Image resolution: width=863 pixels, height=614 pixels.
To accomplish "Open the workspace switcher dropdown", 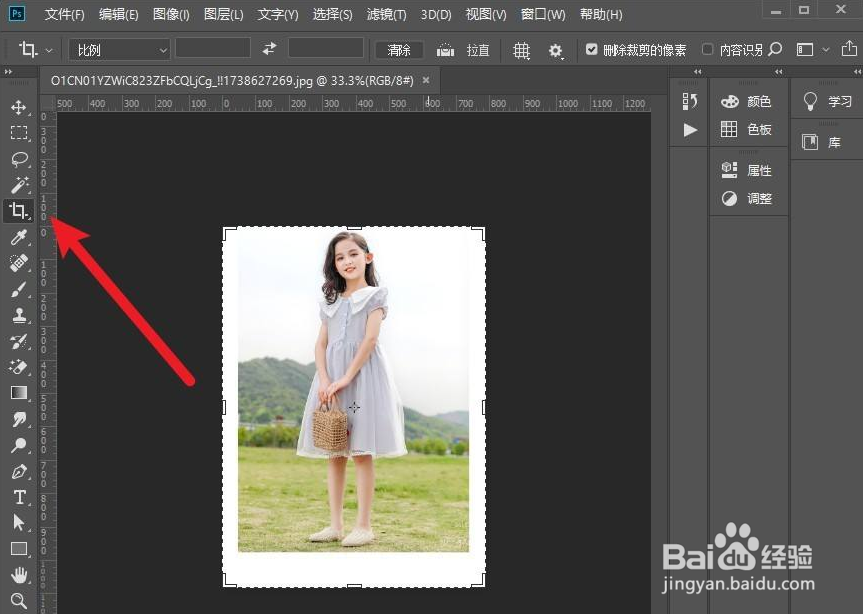I will point(812,50).
